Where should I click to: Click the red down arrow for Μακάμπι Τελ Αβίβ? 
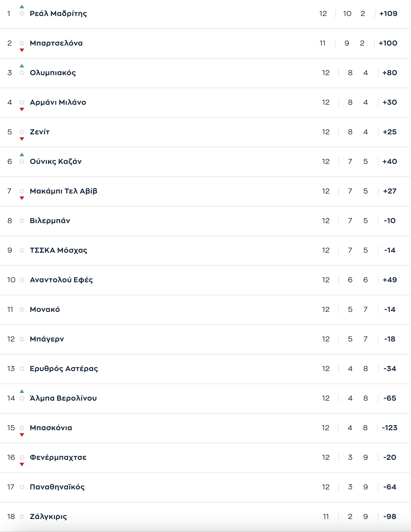22,198
